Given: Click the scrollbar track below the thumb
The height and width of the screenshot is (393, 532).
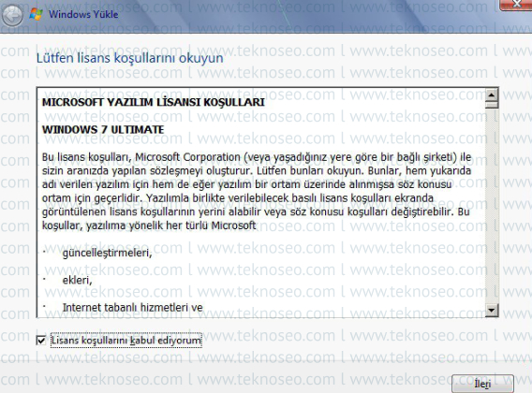Looking at the screenshot, I should point(492,206).
